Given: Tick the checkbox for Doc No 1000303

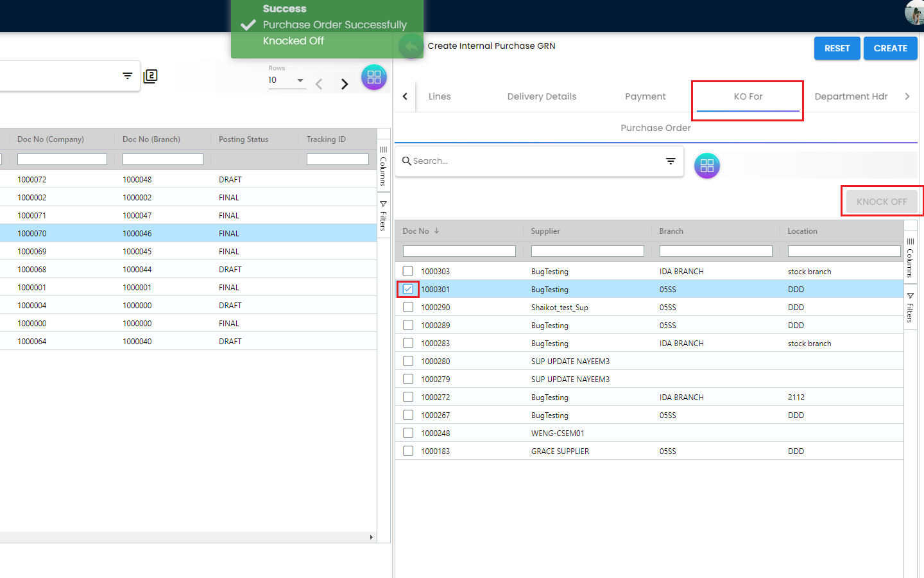Looking at the screenshot, I should coord(408,271).
